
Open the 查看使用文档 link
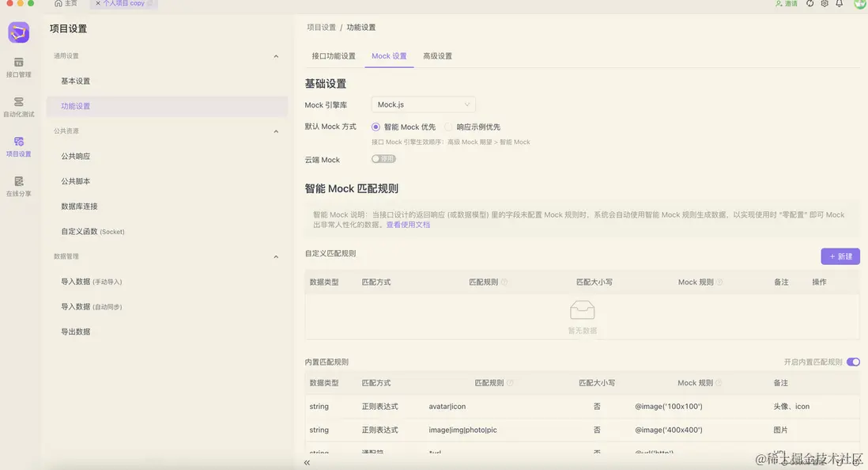[x=408, y=225]
